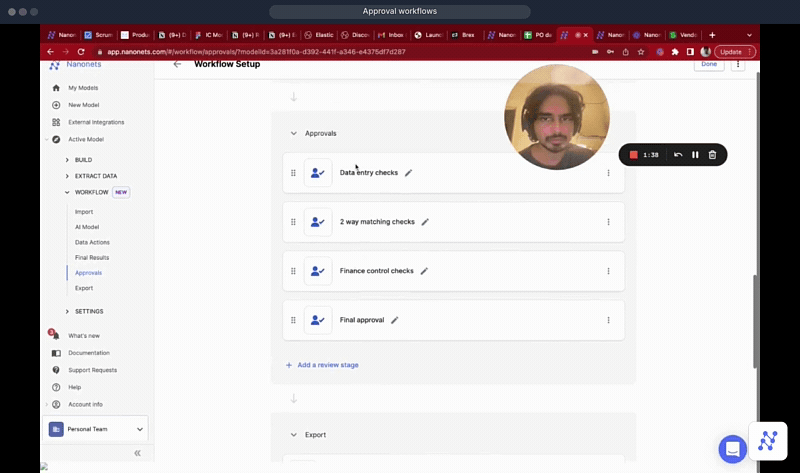
Task: Open the Intercom chat bubble
Action: (732, 448)
